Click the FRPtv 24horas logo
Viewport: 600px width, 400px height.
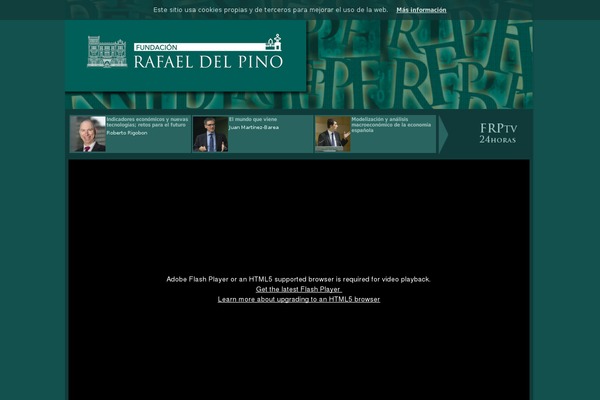(498, 134)
